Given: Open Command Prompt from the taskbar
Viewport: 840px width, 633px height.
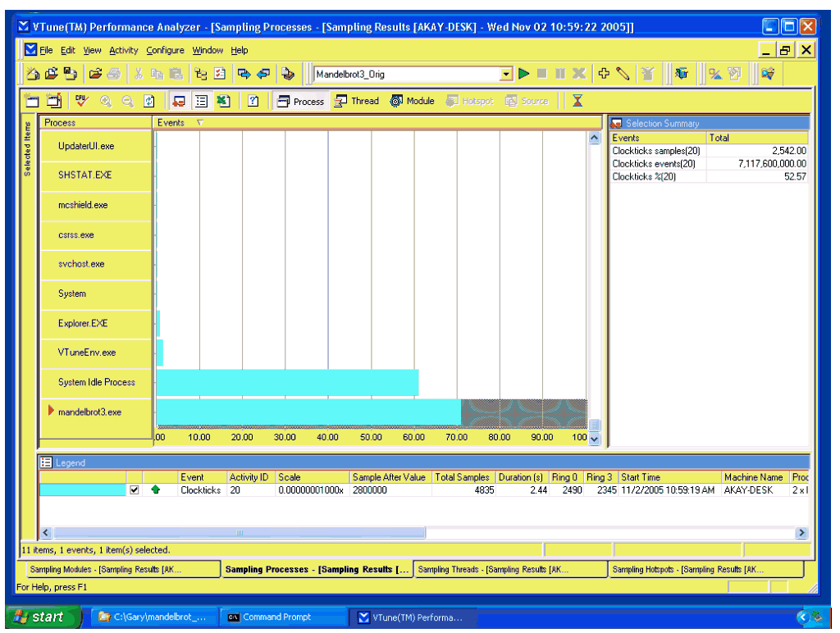Looking at the screenshot, I should (276, 617).
